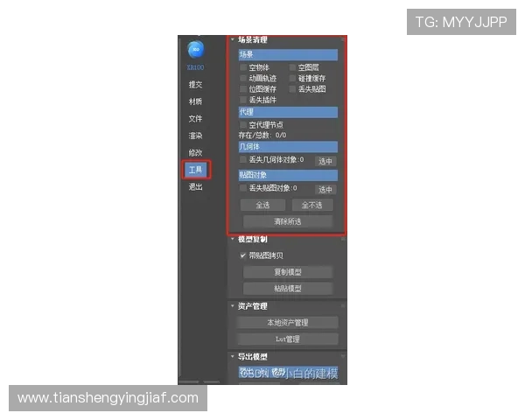Open the 文件 sidebar item

195,119
